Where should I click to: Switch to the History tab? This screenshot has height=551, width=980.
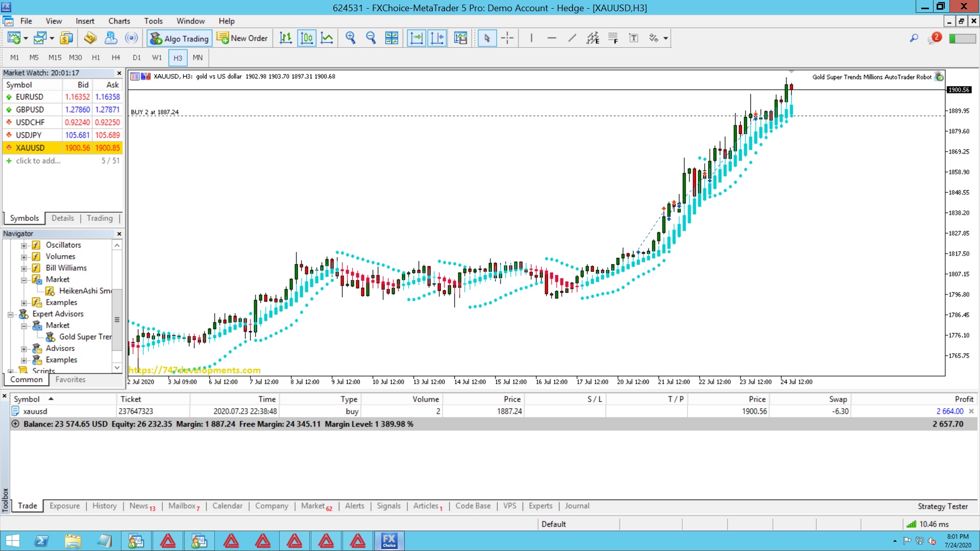pos(104,506)
